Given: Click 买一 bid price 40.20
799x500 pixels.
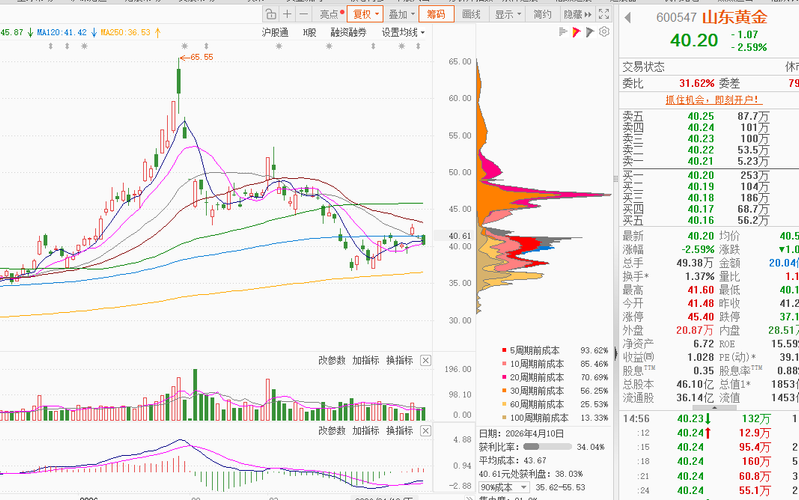Looking at the screenshot, I should [x=701, y=175].
